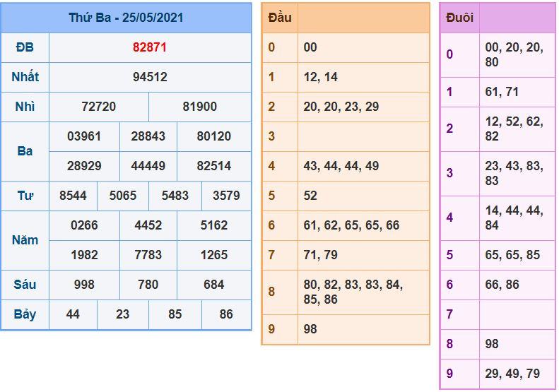Select the Ba prize number 44449

point(148,166)
